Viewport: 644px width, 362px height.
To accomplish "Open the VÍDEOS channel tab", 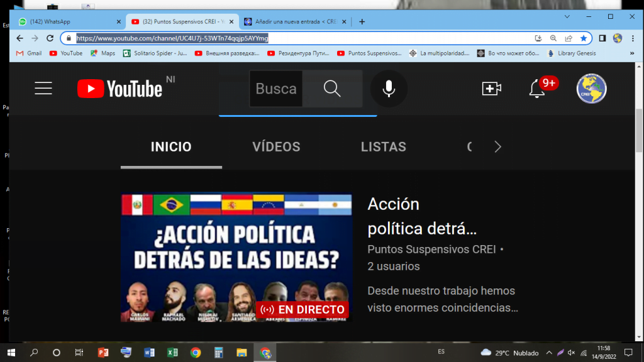I will tap(277, 147).
